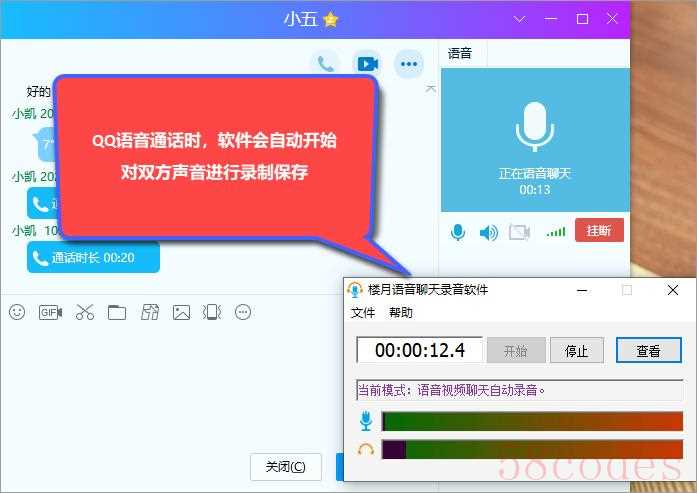Click the headphone level meter bar

[x=532, y=449]
